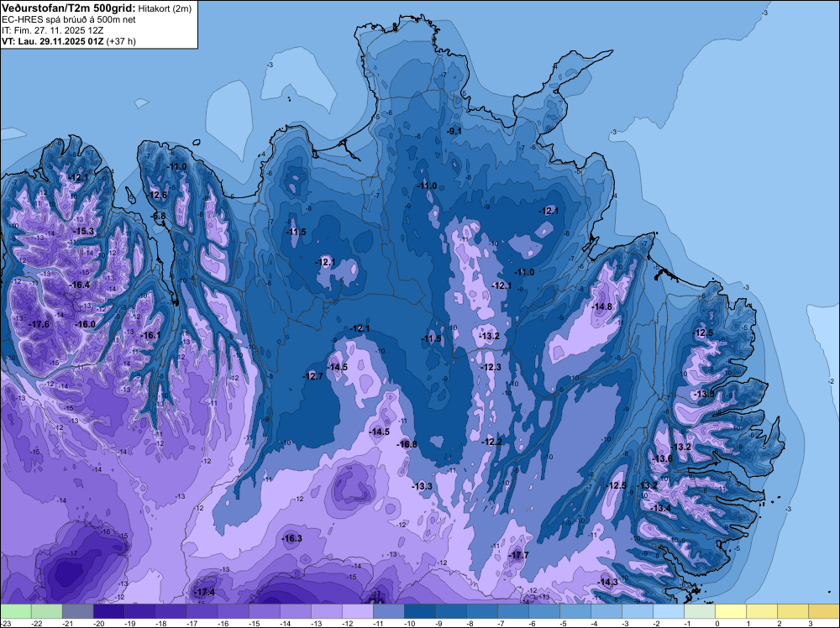The height and width of the screenshot is (628, 840).
Task: Click the -15.3 temperature value
Action: pos(83,231)
